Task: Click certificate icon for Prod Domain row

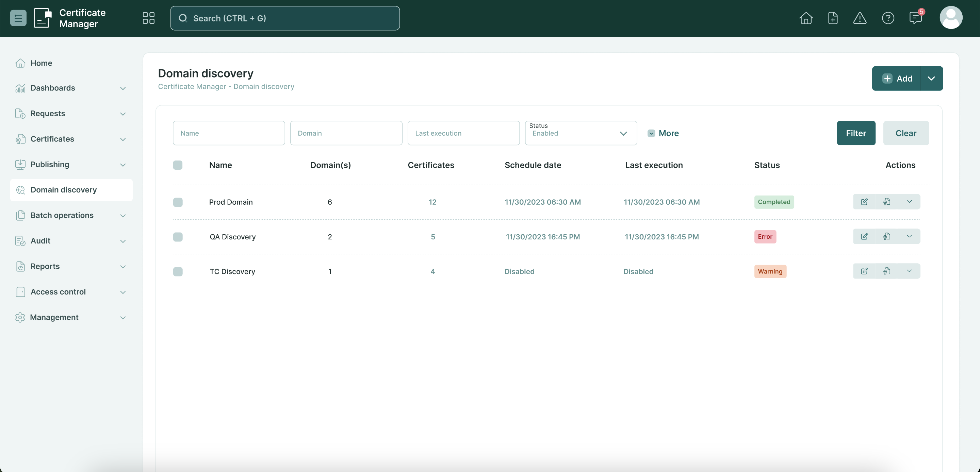Action: coord(887,202)
